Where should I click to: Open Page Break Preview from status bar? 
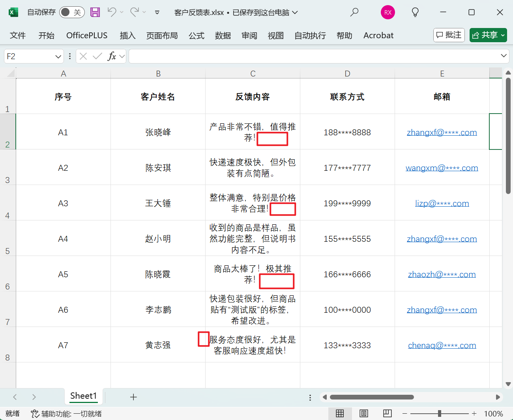(387, 413)
